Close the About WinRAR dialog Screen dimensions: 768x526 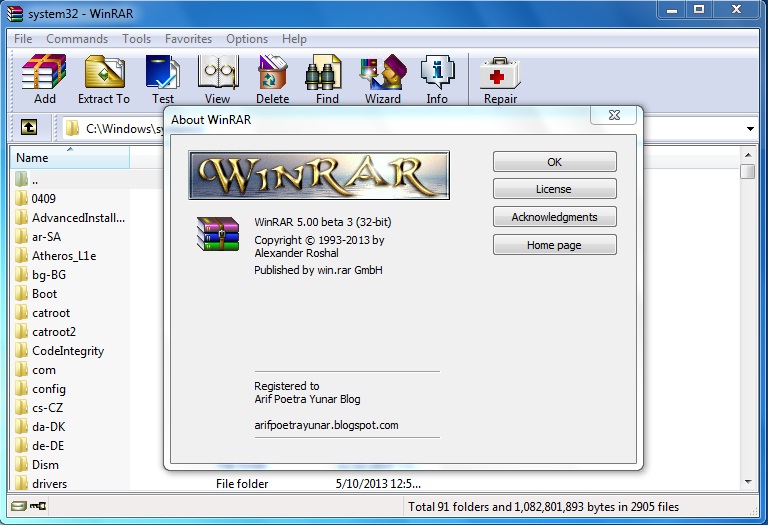[614, 115]
